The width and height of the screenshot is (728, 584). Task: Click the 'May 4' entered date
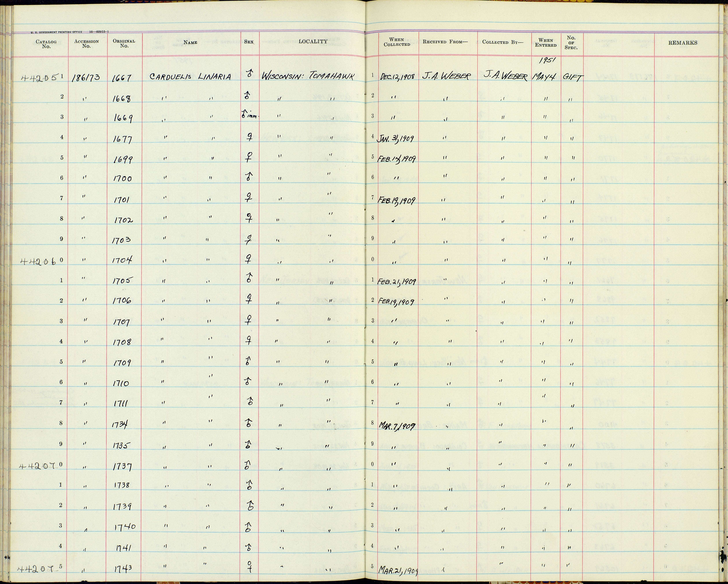pos(543,77)
